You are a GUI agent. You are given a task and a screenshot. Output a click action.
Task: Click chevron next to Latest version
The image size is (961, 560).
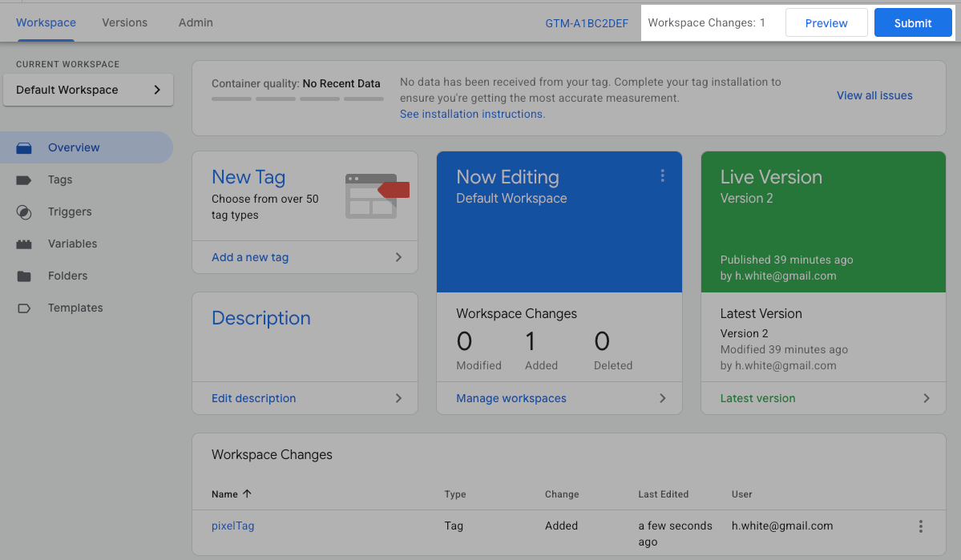coord(927,398)
